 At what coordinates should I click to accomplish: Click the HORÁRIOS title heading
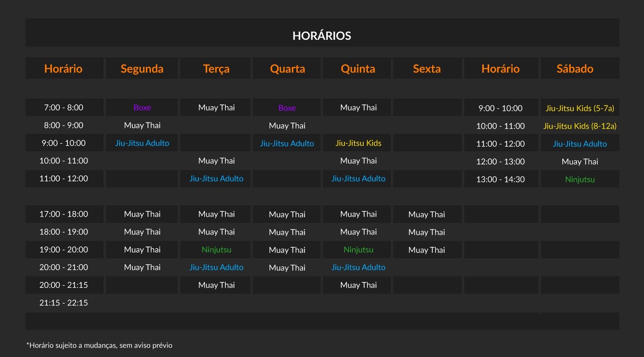coord(322,36)
